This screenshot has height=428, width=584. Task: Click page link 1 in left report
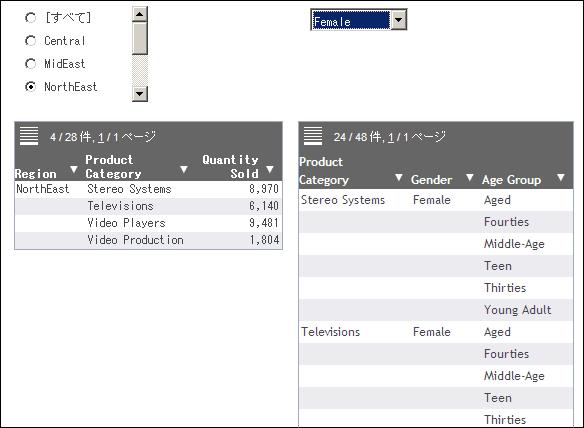point(101,137)
